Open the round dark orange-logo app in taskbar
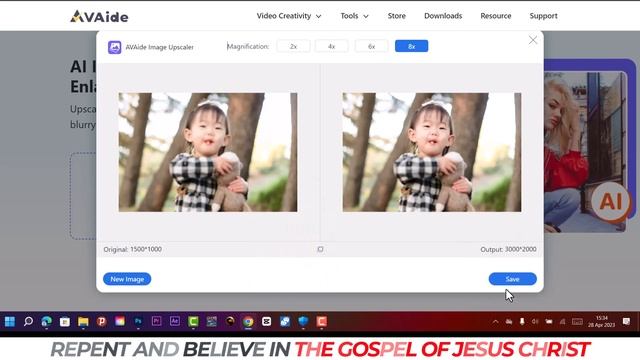This screenshot has width=640, height=360. tap(230, 322)
